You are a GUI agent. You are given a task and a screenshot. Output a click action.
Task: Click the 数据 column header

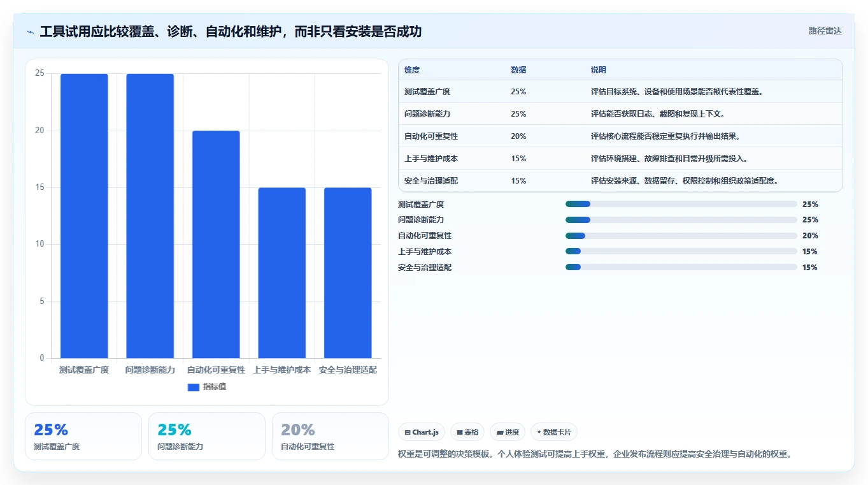click(518, 70)
